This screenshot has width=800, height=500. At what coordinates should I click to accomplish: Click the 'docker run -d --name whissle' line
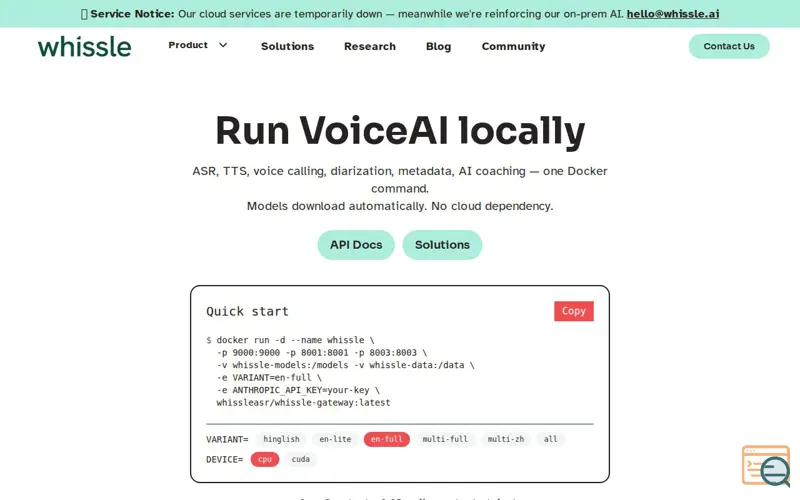(x=290, y=340)
